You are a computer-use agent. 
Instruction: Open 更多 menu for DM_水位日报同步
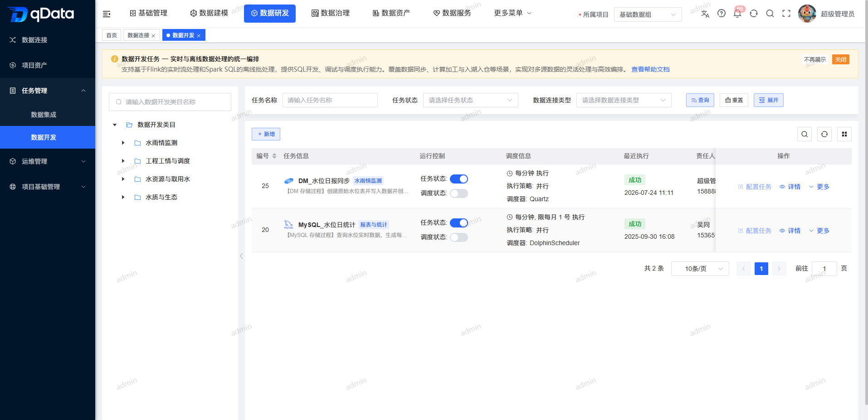click(x=819, y=187)
